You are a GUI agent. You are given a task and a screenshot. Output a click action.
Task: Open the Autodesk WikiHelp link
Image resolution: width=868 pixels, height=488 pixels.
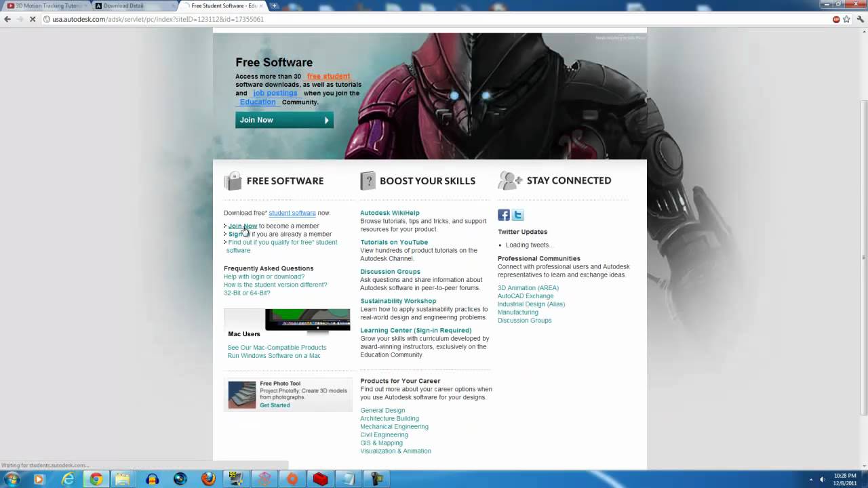pos(390,213)
